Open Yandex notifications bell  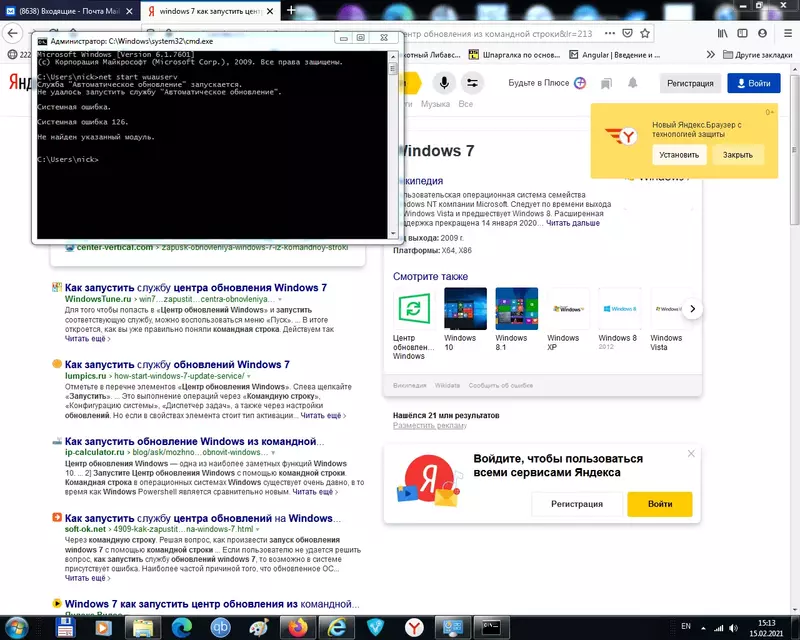(633, 83)
